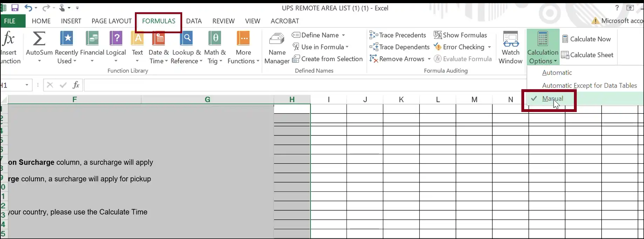Open the Logical functions icon
Screen dimensions: 644x239
(116, 38)
